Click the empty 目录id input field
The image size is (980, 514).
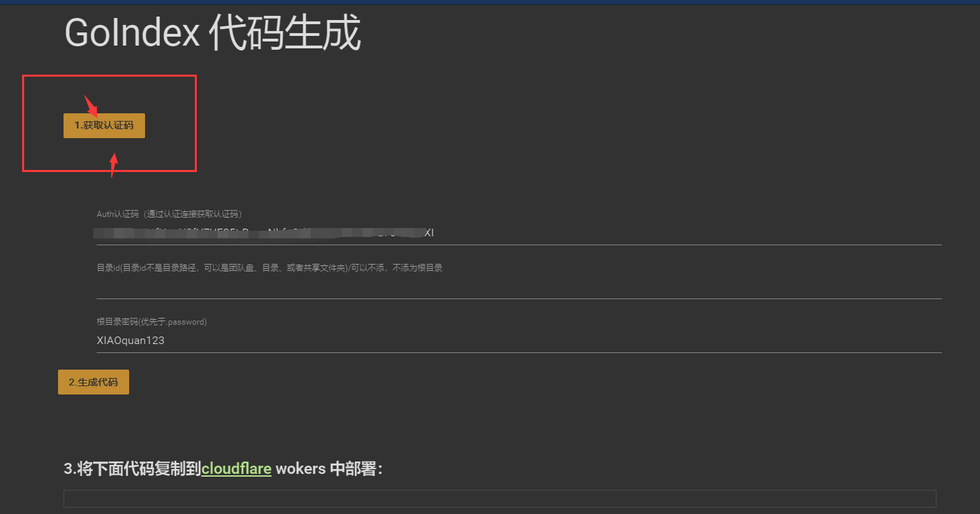point(518,287)
